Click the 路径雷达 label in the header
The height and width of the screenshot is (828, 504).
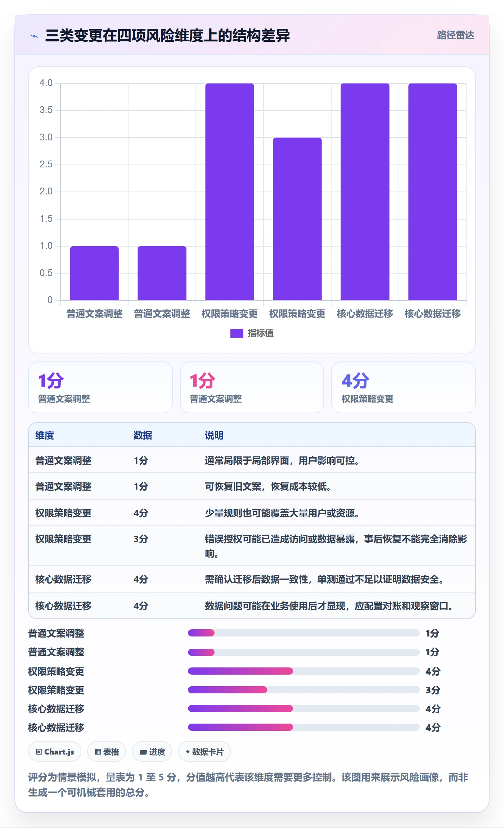[x=455, y=35]
